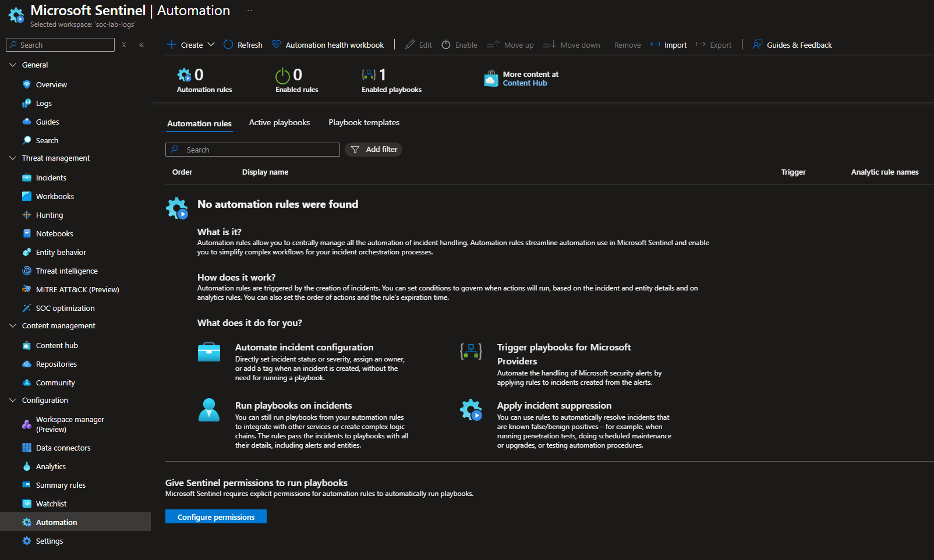Open the Watchlist sidebar item
The width and height of the screenshot is (934, 560).
pyautogui.click(x=51, y=504)
